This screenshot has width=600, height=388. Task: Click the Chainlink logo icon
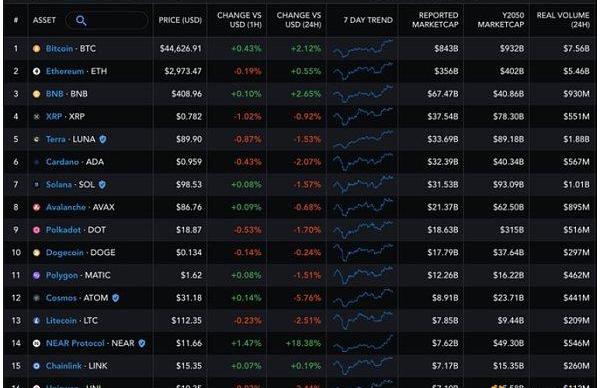click(x=36, y=366)
